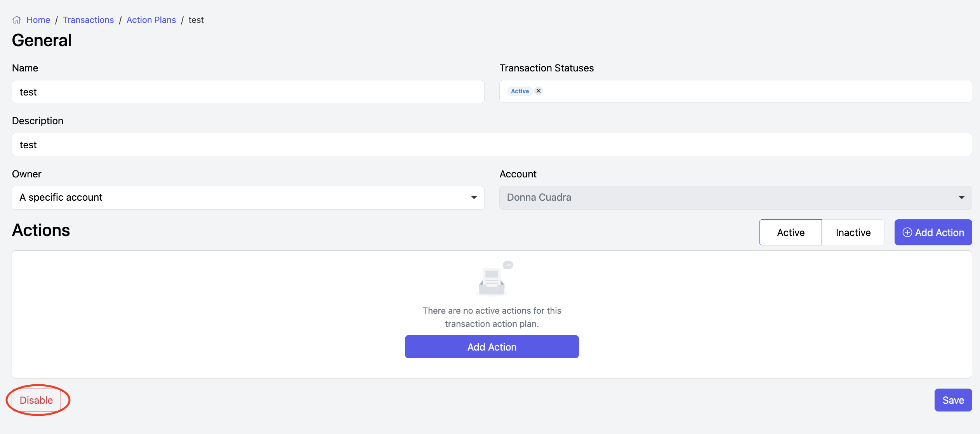Click into the Name input field
Screen dimensions: 980x434
coord(248,92)
